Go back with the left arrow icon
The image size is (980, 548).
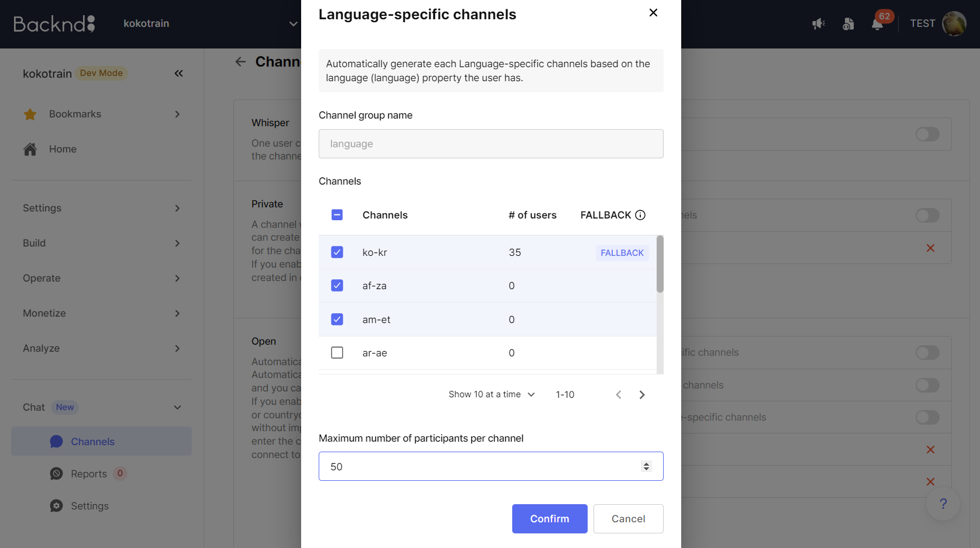(240, 62)
